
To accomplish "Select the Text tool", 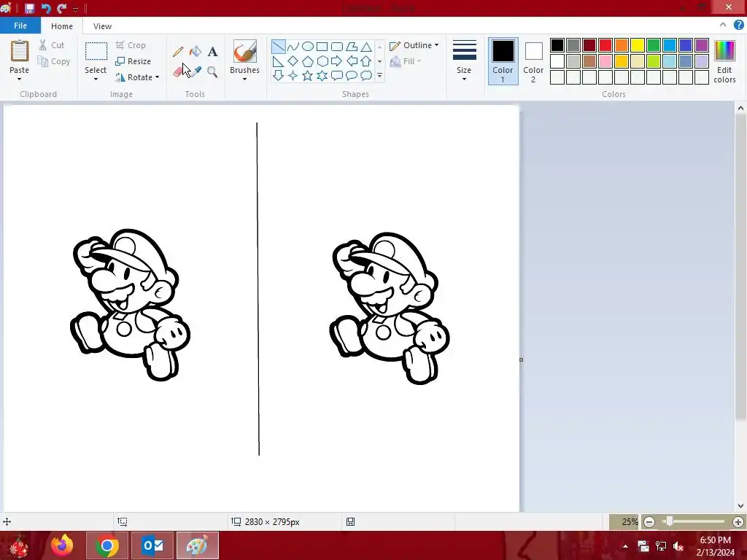I will click(x=212, y=52).
